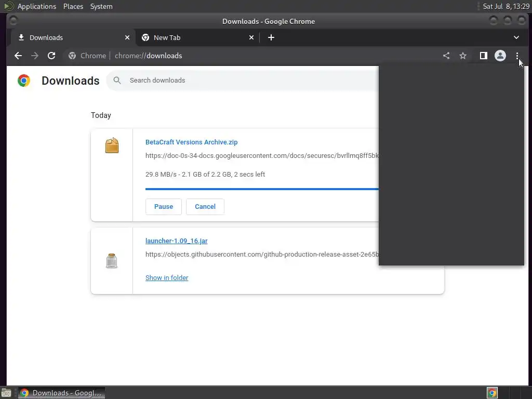Click the Today date heading
The width and height of the screenshot is (532, 399).
click(101, 115)
